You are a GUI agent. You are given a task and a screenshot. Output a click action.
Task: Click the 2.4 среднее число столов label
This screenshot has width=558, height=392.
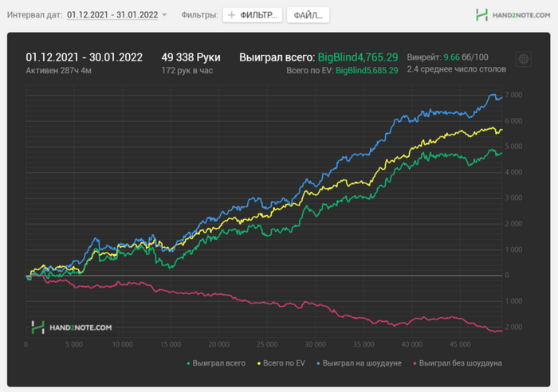click(456, 69)
